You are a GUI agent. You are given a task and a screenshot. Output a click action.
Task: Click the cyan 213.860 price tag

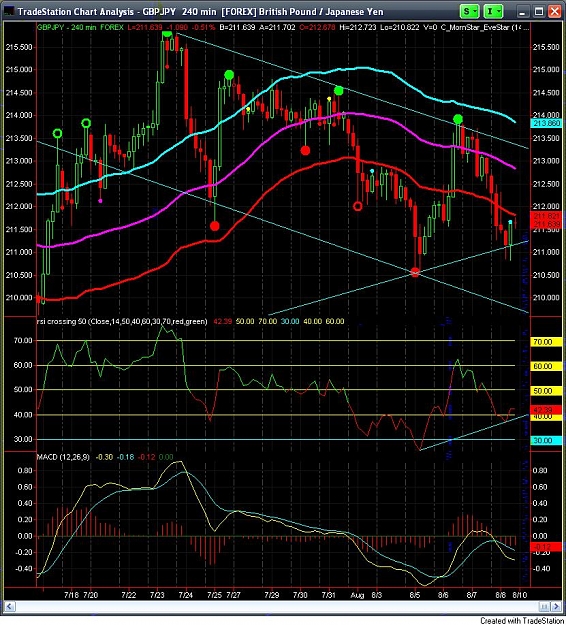tap(547, 123)
